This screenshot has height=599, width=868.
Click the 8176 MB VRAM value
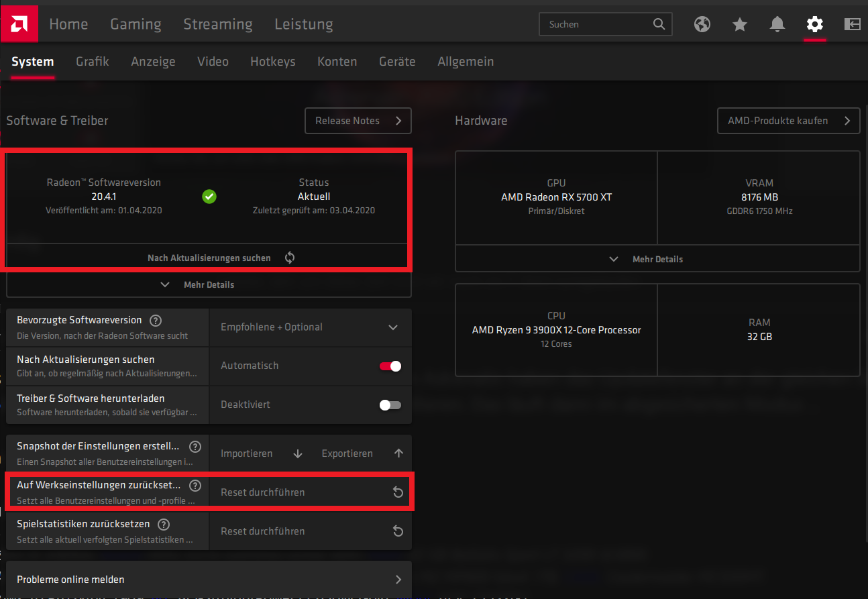click(x=759, y=197)
